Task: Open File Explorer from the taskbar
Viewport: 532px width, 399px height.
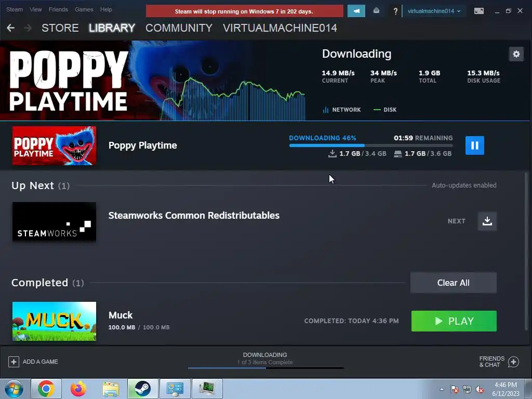Action: coord(111,389)
